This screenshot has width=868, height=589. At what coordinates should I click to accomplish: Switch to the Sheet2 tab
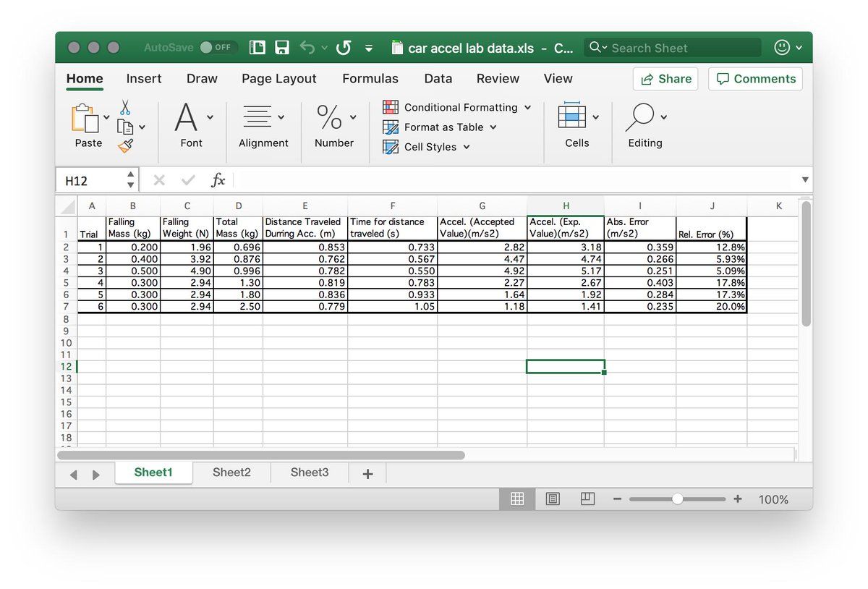(231, 473)
